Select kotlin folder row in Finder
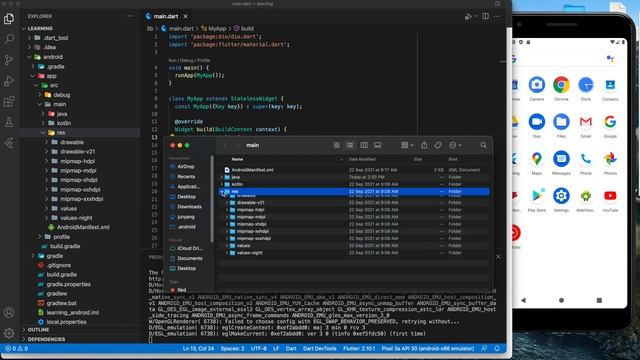The height and width of the screenshot is (360, 640). [x=354, y=184]
